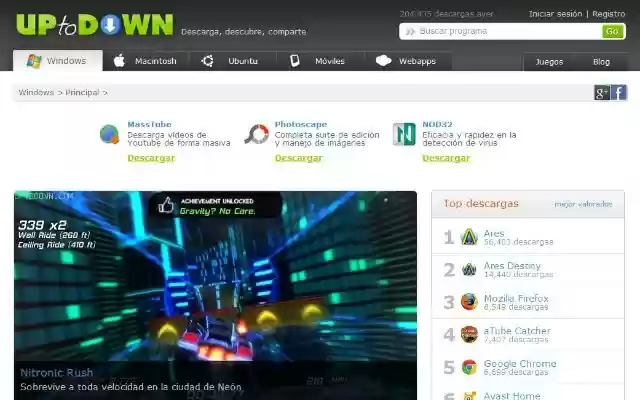This screenshot has height=400, width=640.
Task: Click the MassTube globe icon
Action: [109, 134]
